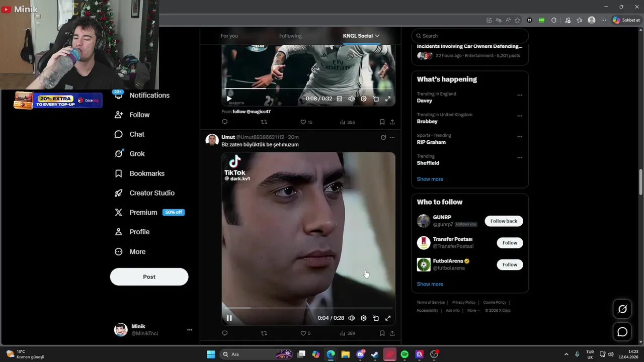Repost Umut's post
Viewport: 644px width, 362px height.
[x=264, y=333]
